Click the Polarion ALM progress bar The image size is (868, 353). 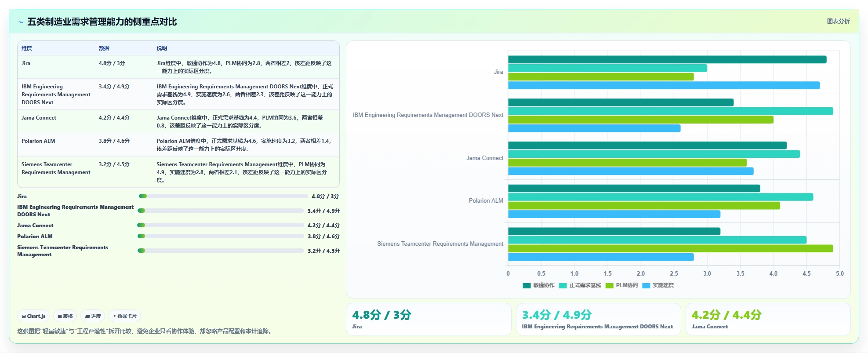(221, 236)
